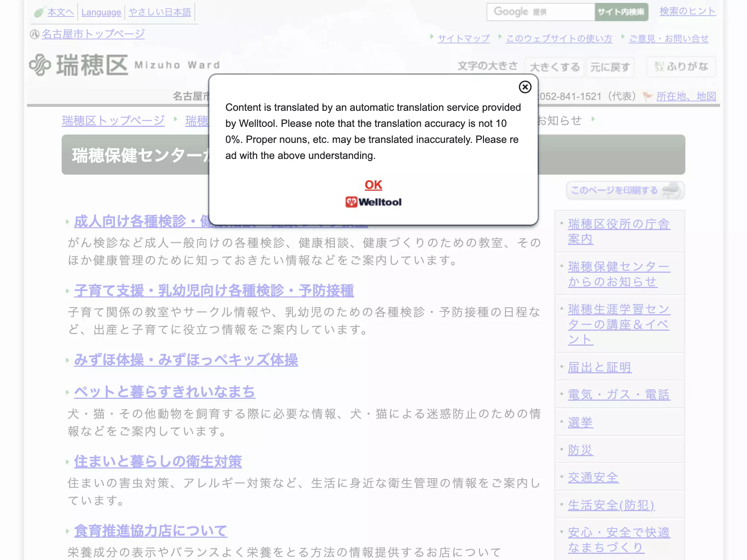Switch to やさしい日本語
Image resolution: width=747 pixels, height=560 pixels.
pos(160,12)
